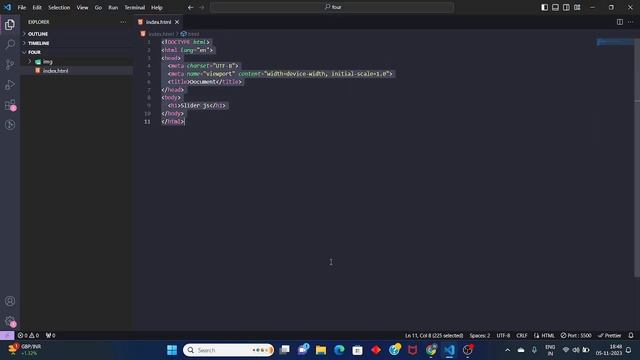Viewport: 640px width, 360px height.
Task: Click html breadcrumb element
Action: (191, 34)
